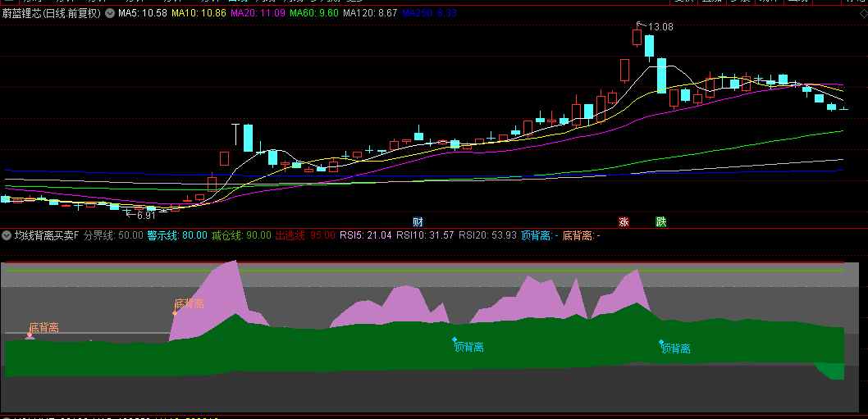
Task: Click the orange 底背离: - legend entry
Action: [581, 235]
